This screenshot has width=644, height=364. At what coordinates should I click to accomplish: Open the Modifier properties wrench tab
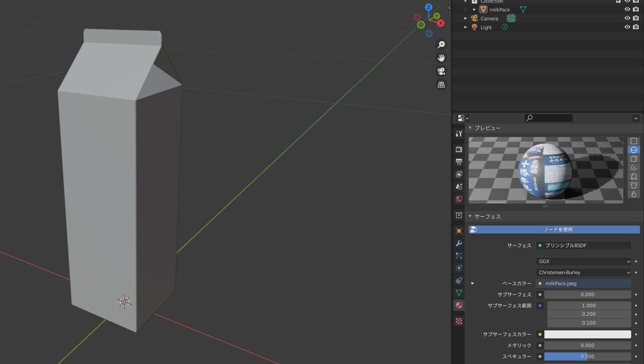[458, 243]
